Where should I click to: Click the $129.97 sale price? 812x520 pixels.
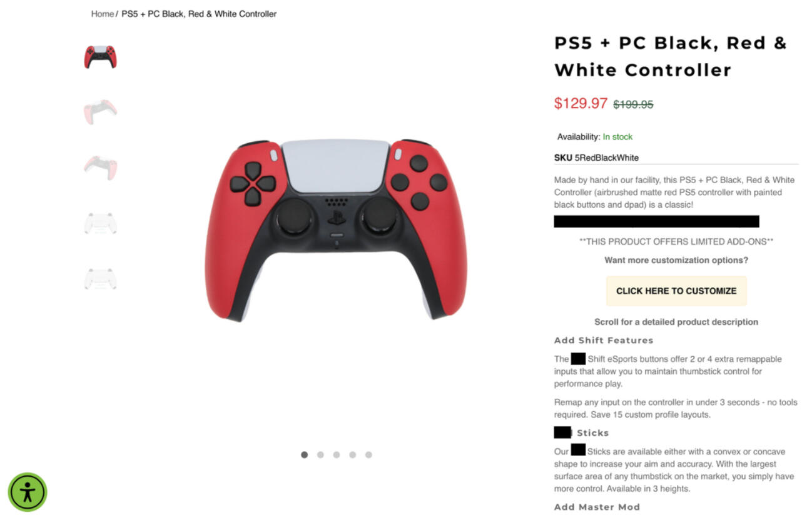pyautogui.click(x=581, y=103)
